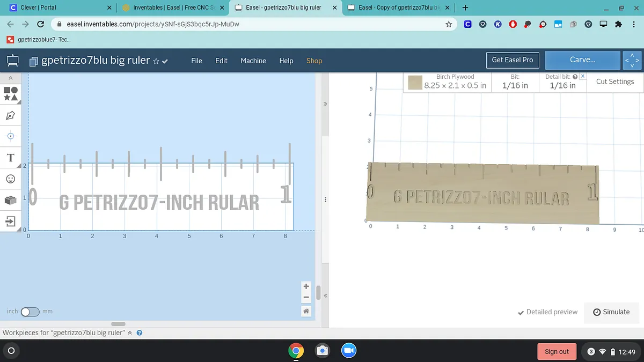Click the Simulate button
Screen dimensions: 644x362
611,312
